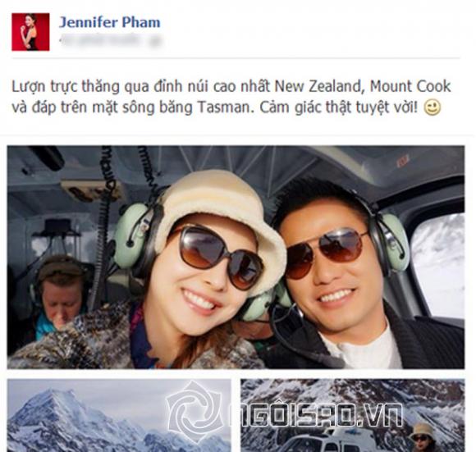Image resolution: width=476 pixels, height=452 pixels.
Task: Click the word "Tasman" in the caption
Action: click(226, 107)
